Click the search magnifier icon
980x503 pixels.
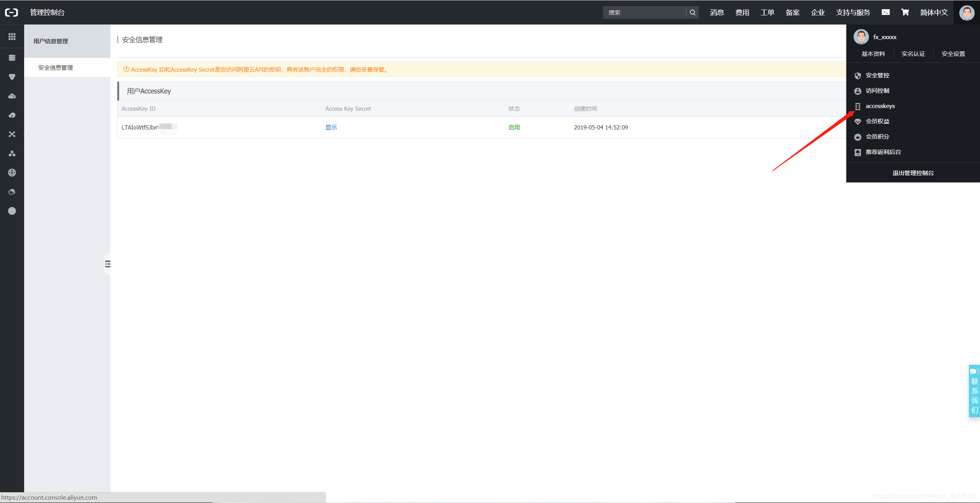692,12
